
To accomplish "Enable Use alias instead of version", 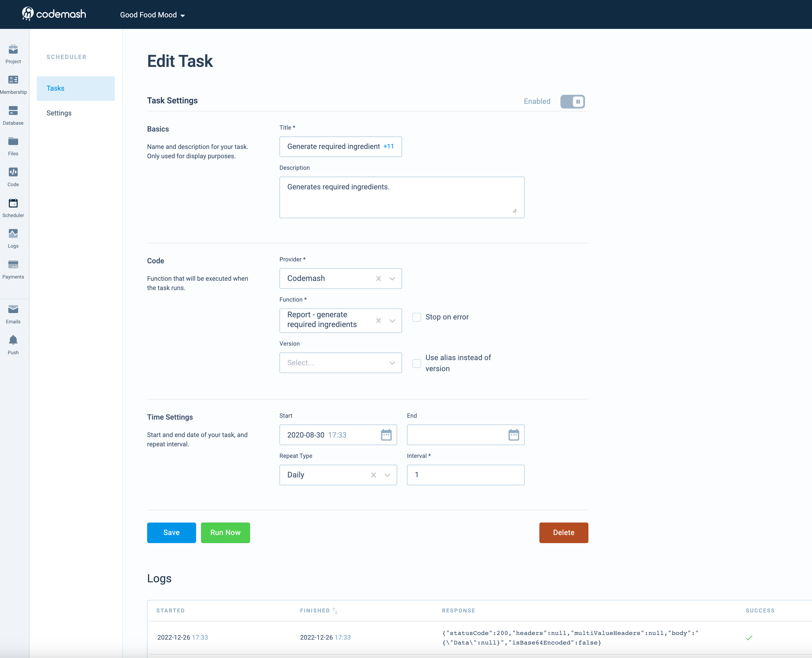I will pyautogui.click(x=417, y=364).
